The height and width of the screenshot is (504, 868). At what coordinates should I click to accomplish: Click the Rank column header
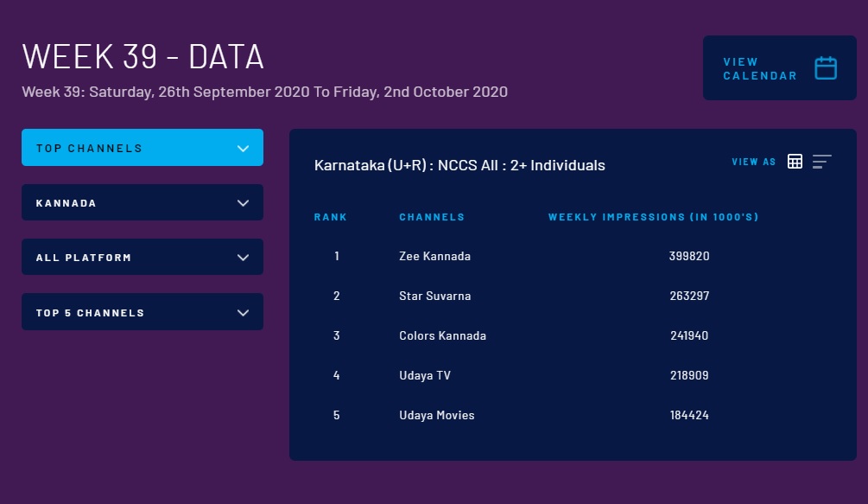330,217
